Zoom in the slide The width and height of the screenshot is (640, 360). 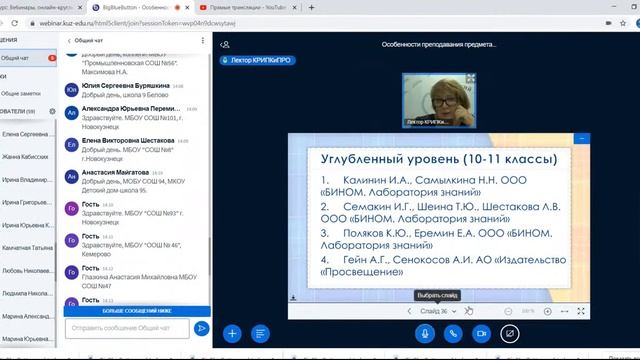[548, 311]
